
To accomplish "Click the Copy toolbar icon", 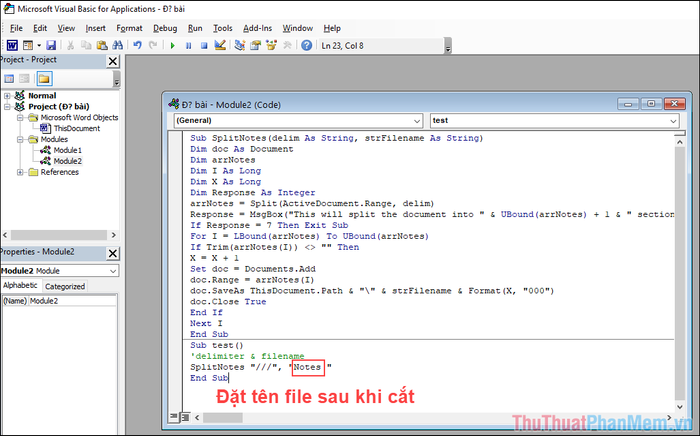I will pyautogui.click(x=86, y=46).
